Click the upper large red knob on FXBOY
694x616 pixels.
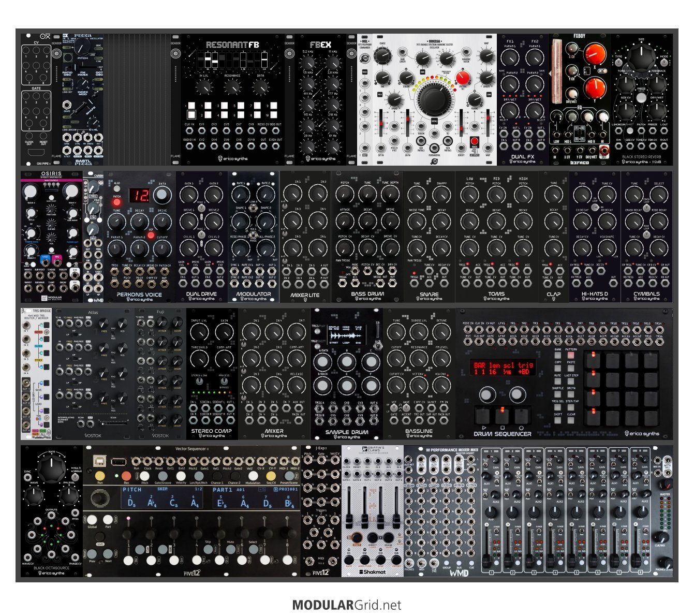(595, 55)
